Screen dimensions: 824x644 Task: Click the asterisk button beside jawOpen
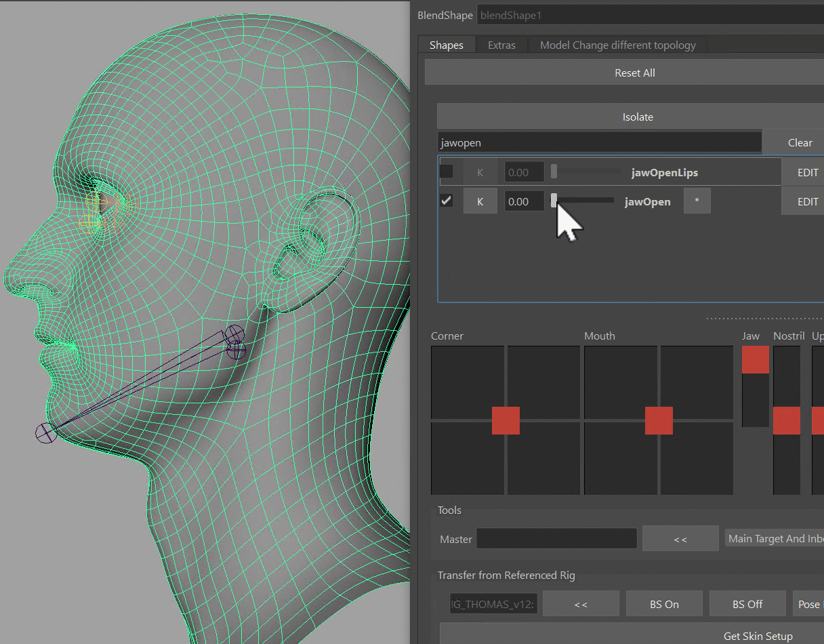tap(697, 201)
